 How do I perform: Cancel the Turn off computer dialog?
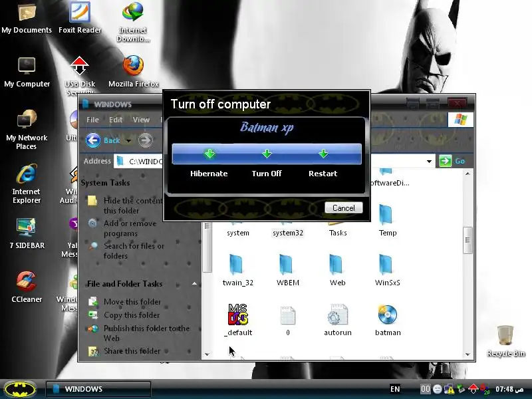(343, 207)
